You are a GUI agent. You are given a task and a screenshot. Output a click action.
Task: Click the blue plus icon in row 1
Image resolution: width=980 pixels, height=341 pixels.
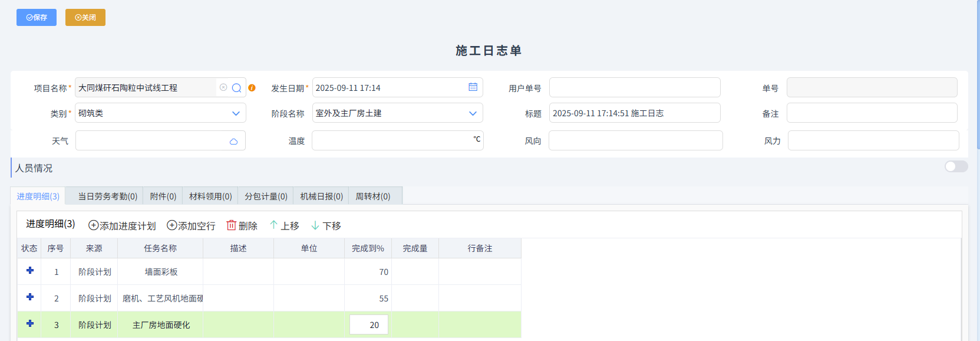pyautogui.click(x=30, y=270)
